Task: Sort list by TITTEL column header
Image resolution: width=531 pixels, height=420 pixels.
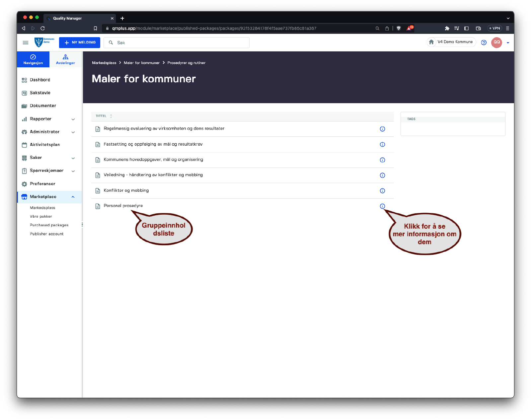Action: (x=101, y=116)
